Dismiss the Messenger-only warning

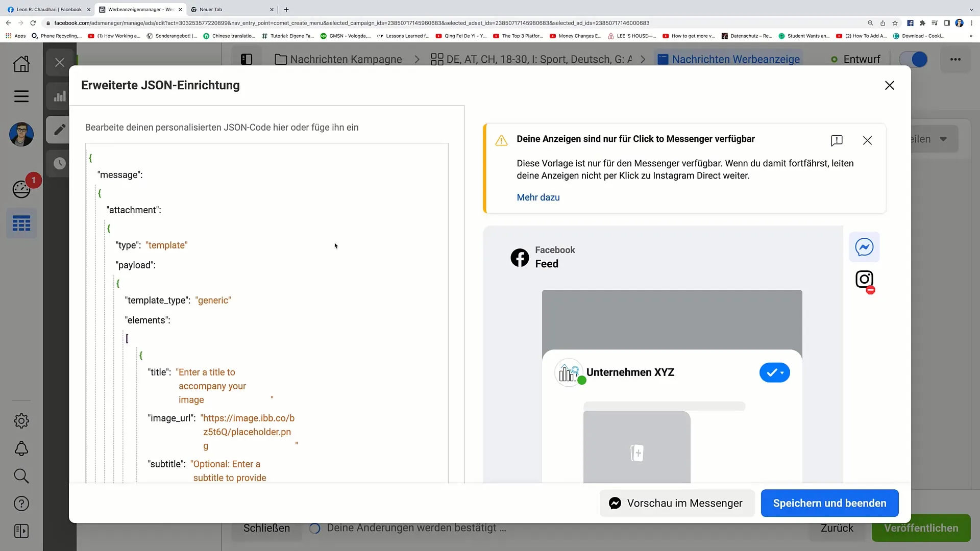click(x=867, y=140)
